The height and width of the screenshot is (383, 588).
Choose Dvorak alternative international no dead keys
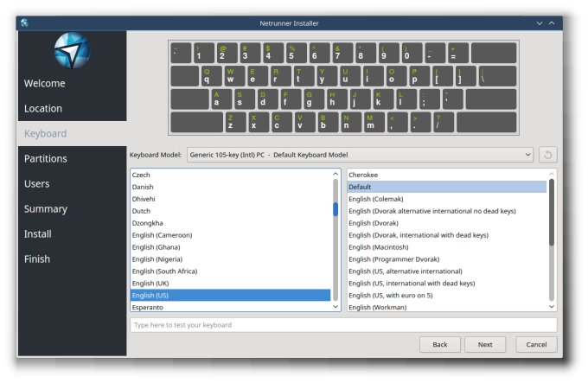[447, 211]
